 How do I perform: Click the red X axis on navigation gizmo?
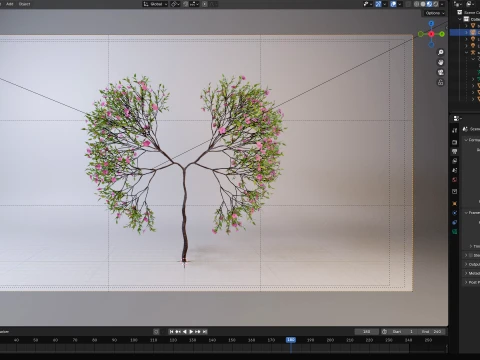(x=431, y=34)
